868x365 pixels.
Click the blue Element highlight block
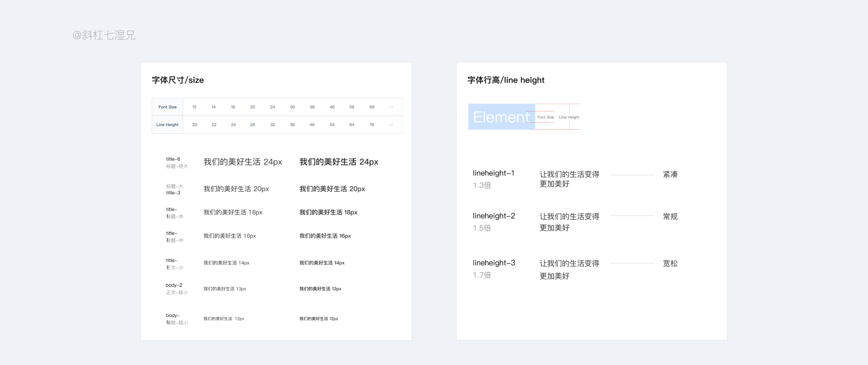pyautogui.click(x=501, y=117)
